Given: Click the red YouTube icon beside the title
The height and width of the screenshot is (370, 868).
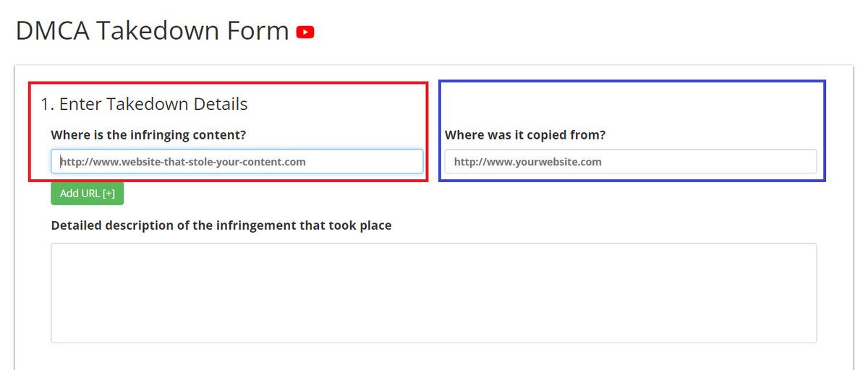Looking at the screenshot, I should (305, 33).
